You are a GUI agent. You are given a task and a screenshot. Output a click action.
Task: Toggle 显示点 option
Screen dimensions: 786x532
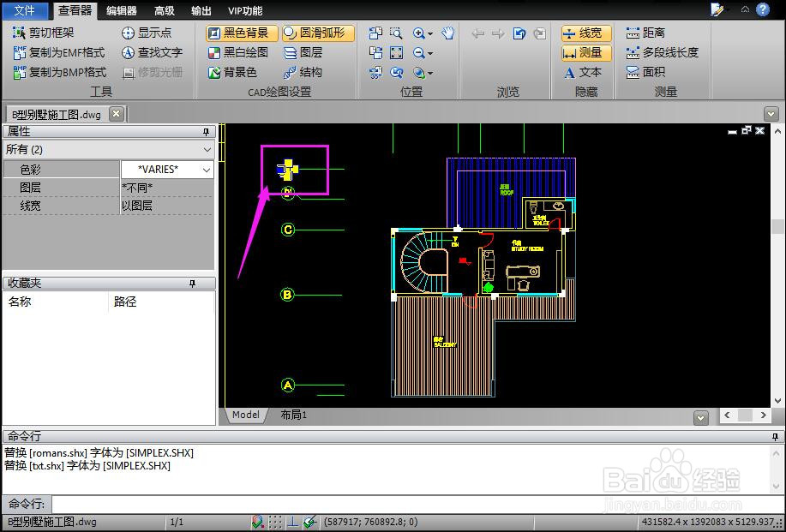147,33
